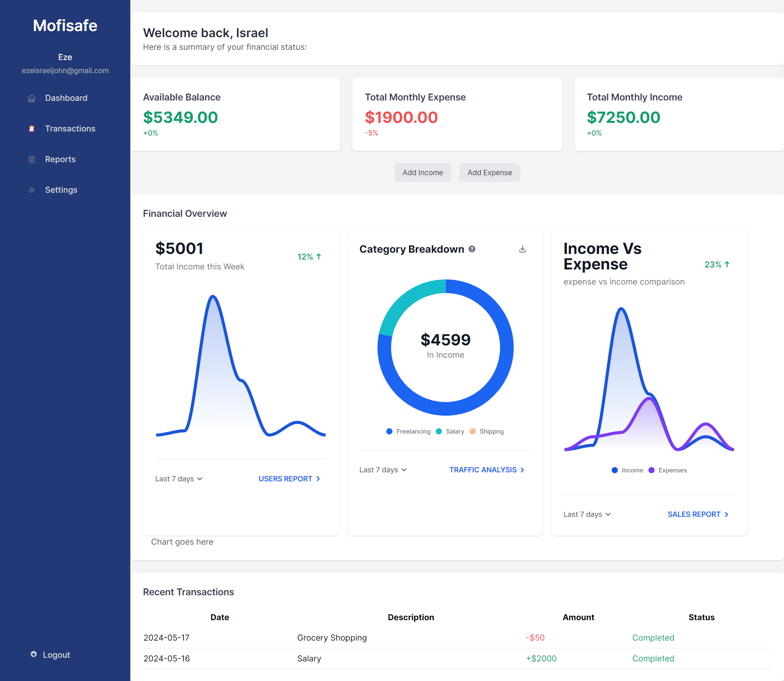Screen dimensions: 784x681
Task: Click the Category Breakdown help question icon
Action: click(x=472, y=249)
